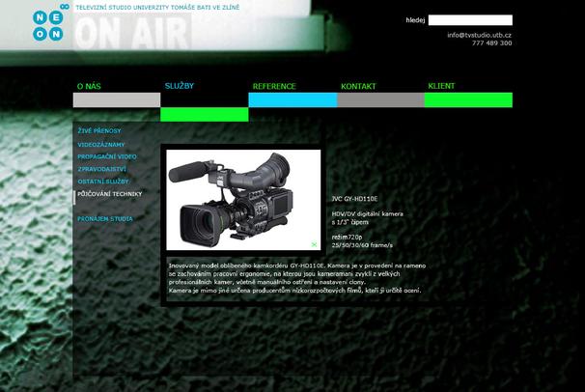
Task: Click the hledej search input field
Action: pos(470,19)
